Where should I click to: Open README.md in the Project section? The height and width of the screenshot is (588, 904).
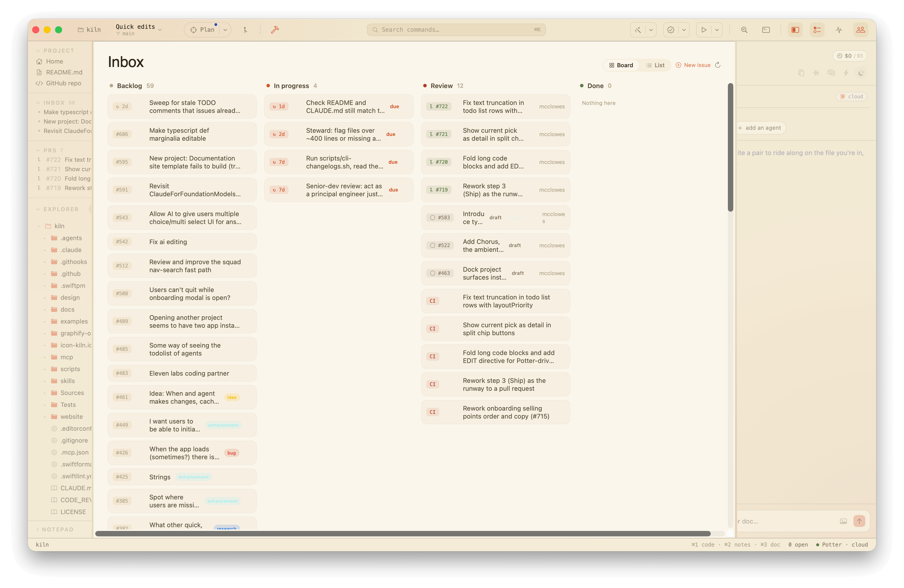(x=60, y=72)
